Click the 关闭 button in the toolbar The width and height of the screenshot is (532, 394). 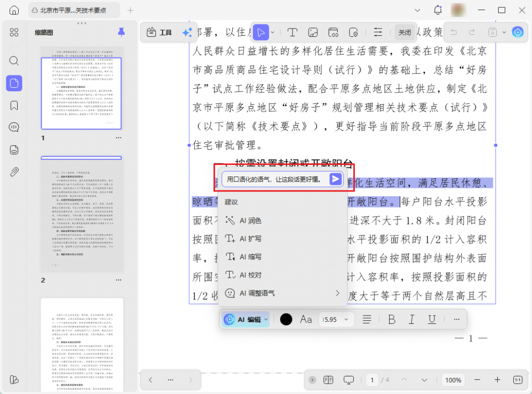pos(405,32)
